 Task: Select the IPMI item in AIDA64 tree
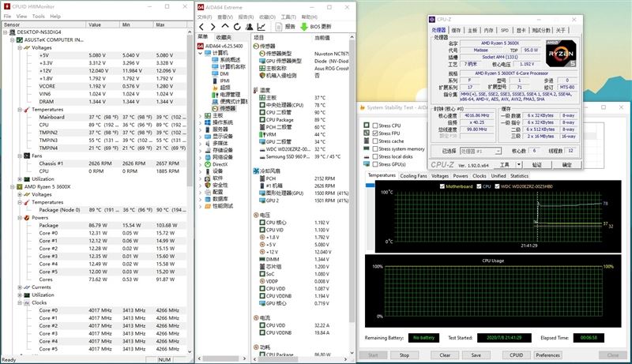pyautogui.click(x=224, y=81)
